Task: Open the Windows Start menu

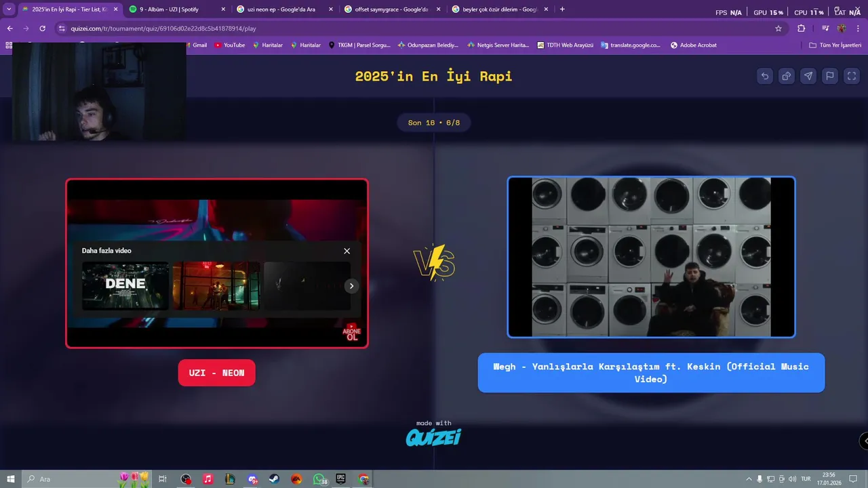Action: tap(11, 479)
